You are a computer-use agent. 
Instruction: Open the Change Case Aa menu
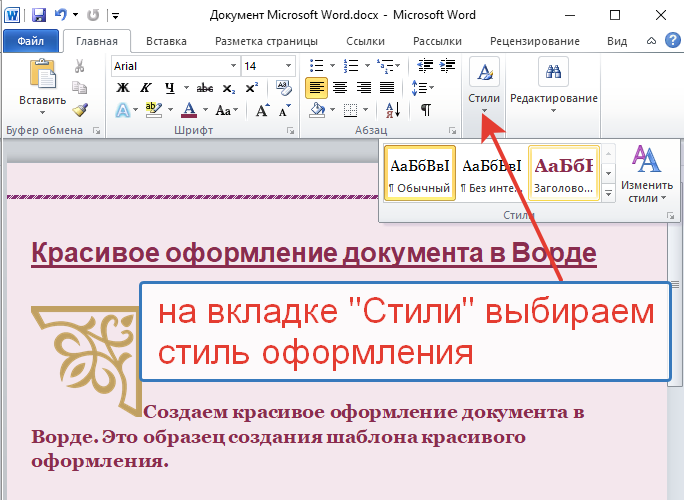[x=226, y=110]
